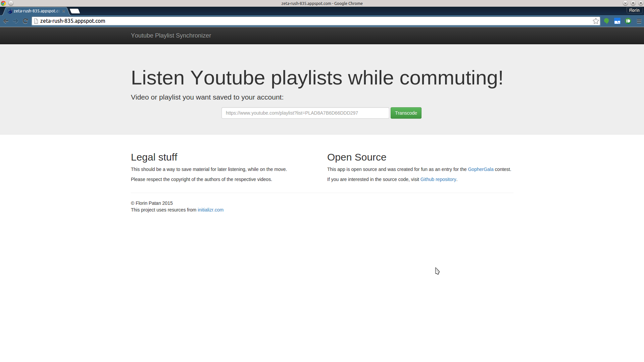The image size is (644, 362).
Task: Open the GopherGala contest link
Action: [x=481, y=169]
